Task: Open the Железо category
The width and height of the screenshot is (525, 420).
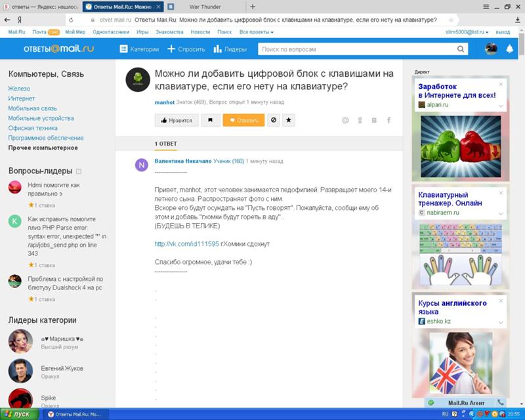Action: (19, 89)
